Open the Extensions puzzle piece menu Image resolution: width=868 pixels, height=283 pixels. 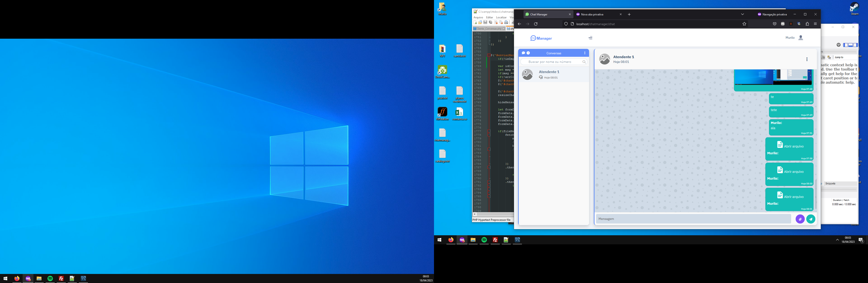click(807, 24)
